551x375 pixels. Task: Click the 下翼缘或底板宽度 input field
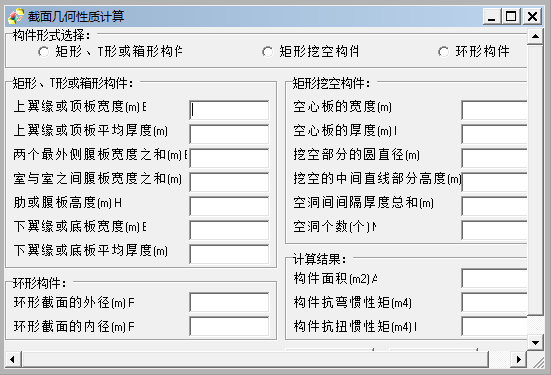point(229,230)
